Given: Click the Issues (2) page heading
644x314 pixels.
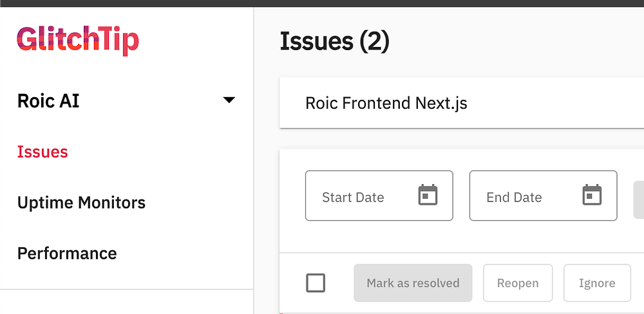Looking at the screenshot, I should pos(335,42).
